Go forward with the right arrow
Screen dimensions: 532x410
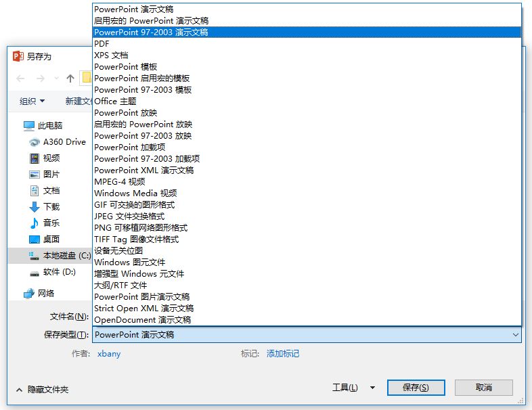(41, 78)
